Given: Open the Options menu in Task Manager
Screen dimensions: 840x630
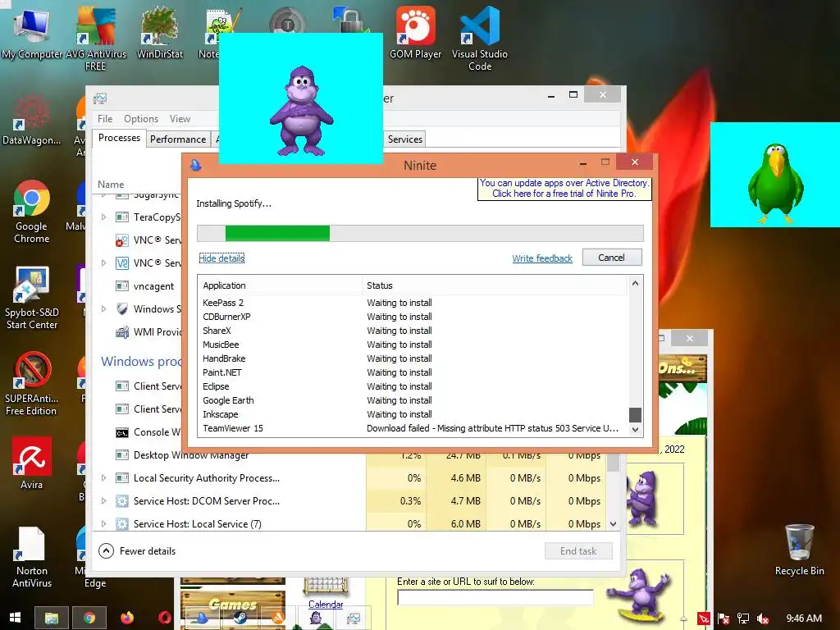Looking at the screenshot, I should coord(141,119).
